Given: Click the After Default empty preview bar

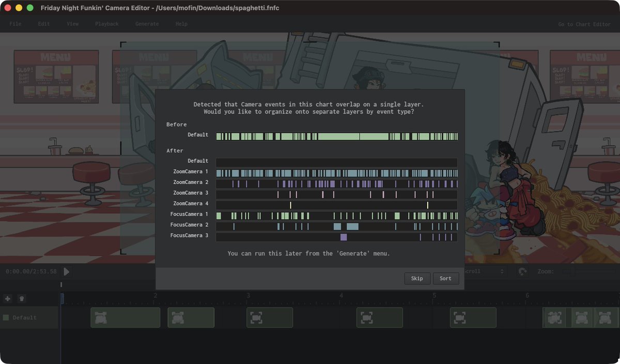Looking at the screenshot, I should 336,162.
